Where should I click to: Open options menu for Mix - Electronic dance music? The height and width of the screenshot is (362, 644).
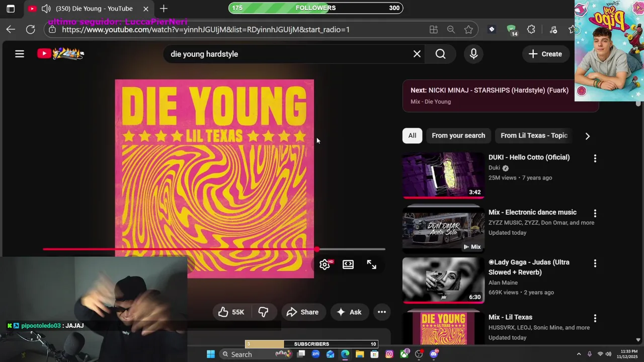coord(595,213)
